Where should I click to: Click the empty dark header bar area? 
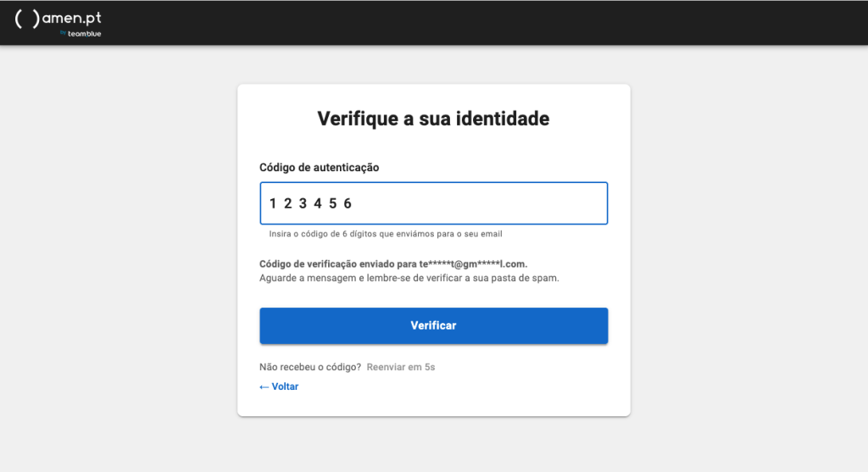pyautogui.click(x=509, y=22)
